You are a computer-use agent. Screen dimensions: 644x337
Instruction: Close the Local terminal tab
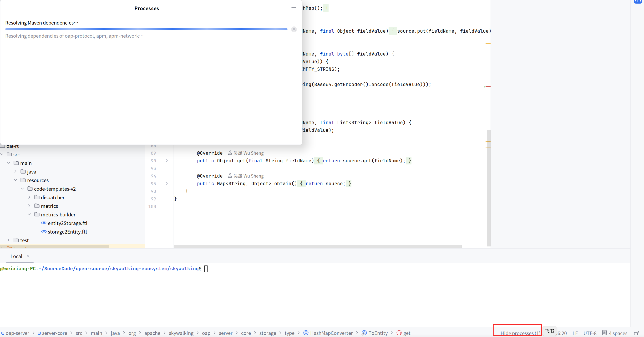tap(28, 256)
